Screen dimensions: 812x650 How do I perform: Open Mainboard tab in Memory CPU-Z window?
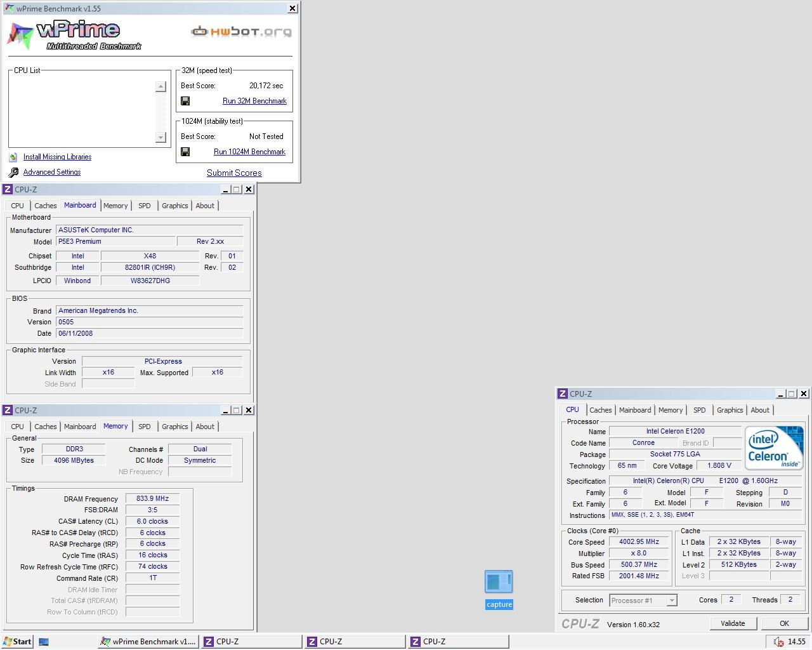point(80,427)
